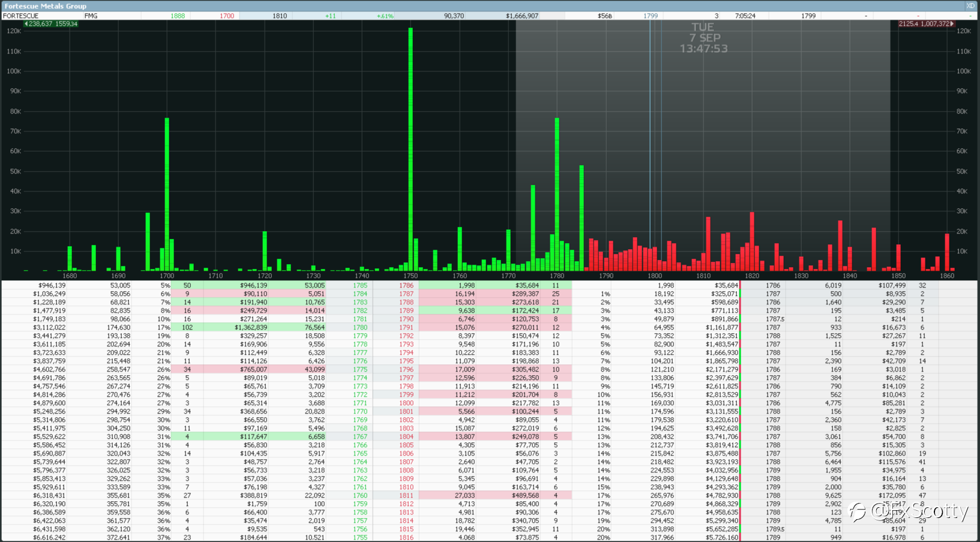Click the 43,099 bid volume cell

pos(314,370)
